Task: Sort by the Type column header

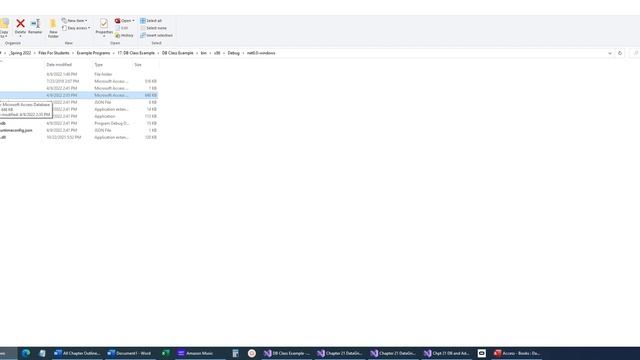Action: point(99,65)
